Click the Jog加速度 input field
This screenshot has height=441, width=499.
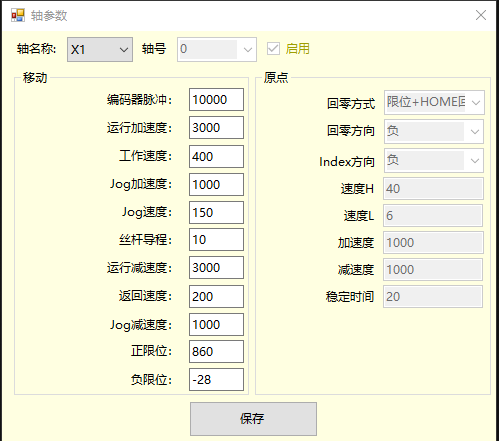pyautogui.click(x=216, y=185)
